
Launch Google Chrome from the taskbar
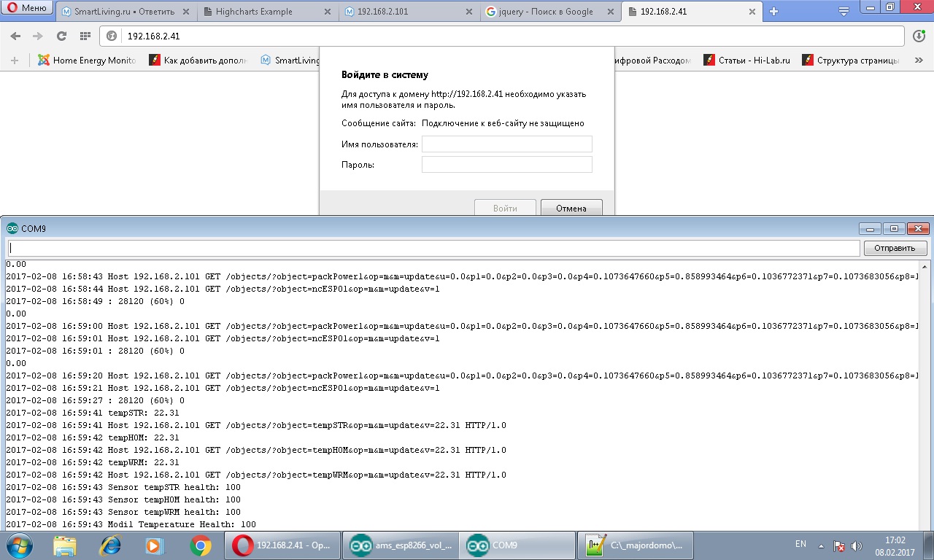(201, 545)
